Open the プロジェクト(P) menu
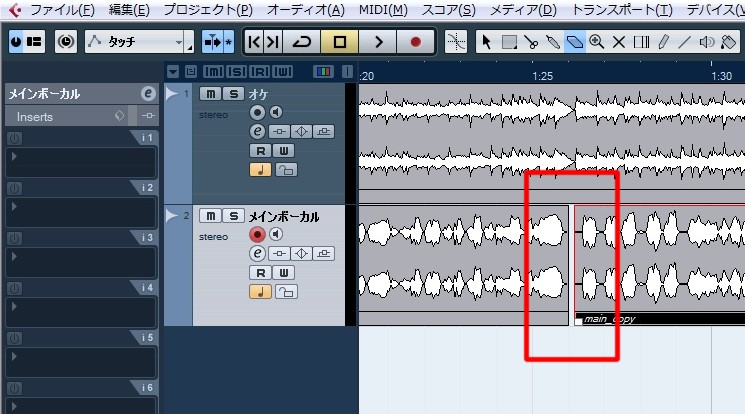745x414 pixels. 208,10
